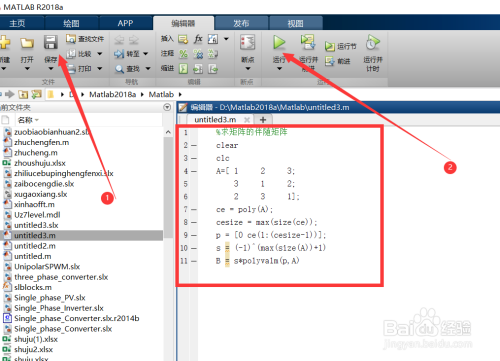Click the Advance (前进) icon

tap(330, 61)
